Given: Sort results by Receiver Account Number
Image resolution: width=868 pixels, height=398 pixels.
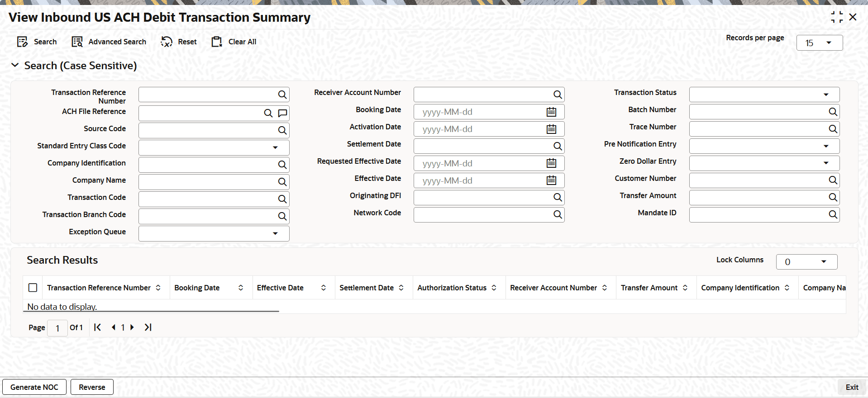Looking at the screenshot, I should [x=605, y=288].
